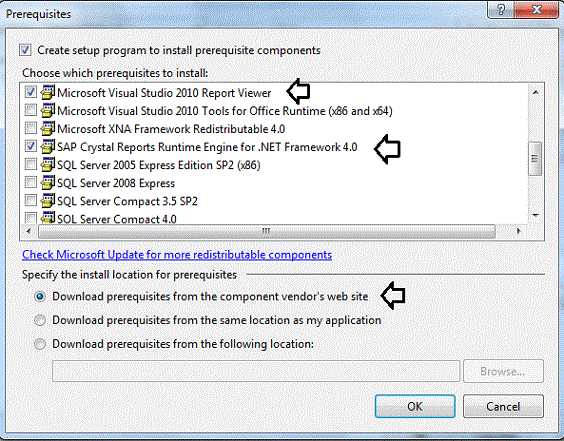Viewport: 564px width, 441px height.
Task: Click the SQL Server 2005 Express Edition package icon
Action: coord(47,164)
